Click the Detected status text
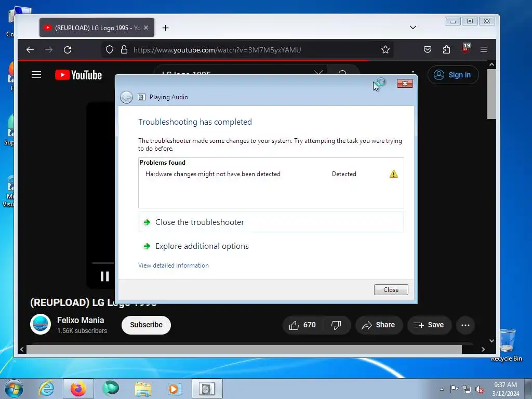Image resolution: width=532 pixels, height=399 pixels. [344, 174]
